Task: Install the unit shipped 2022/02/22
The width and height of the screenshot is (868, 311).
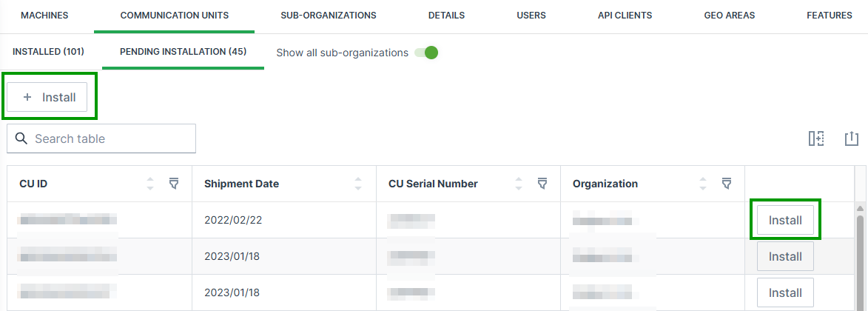Action: [785, 220]
